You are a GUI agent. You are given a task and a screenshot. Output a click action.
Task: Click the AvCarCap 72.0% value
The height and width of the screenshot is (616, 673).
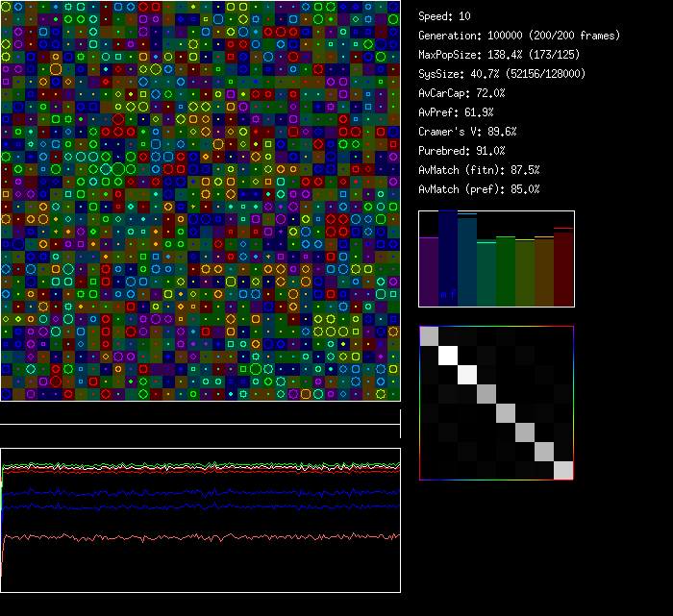click(461, 93)
